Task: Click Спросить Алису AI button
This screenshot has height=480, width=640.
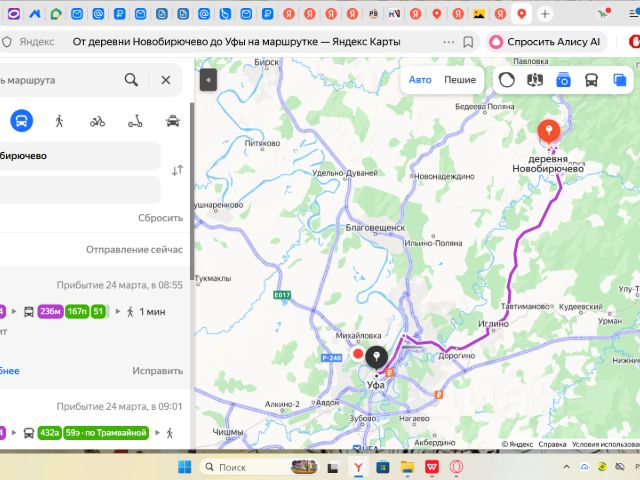Action: click(x=546, y=42)
